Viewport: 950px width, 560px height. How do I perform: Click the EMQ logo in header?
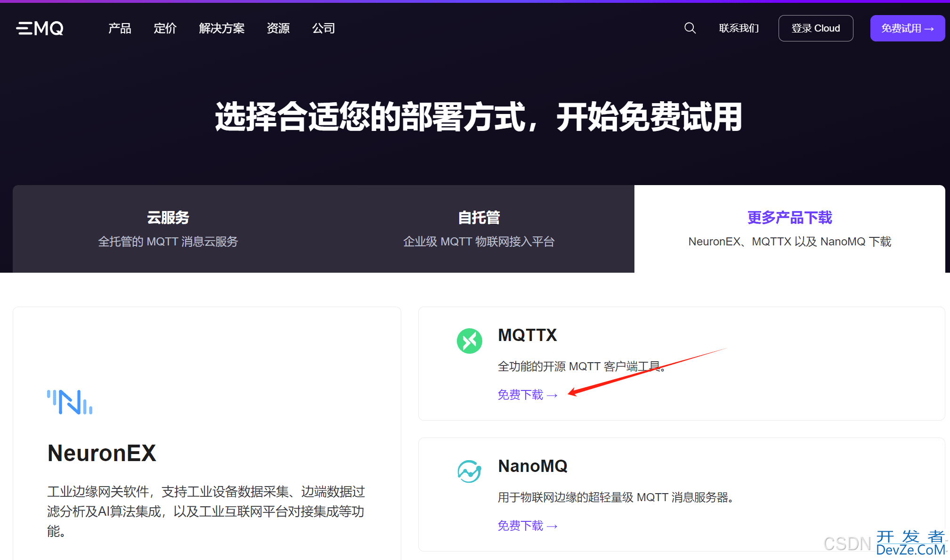pyautogui.click(x=40, y=28)
